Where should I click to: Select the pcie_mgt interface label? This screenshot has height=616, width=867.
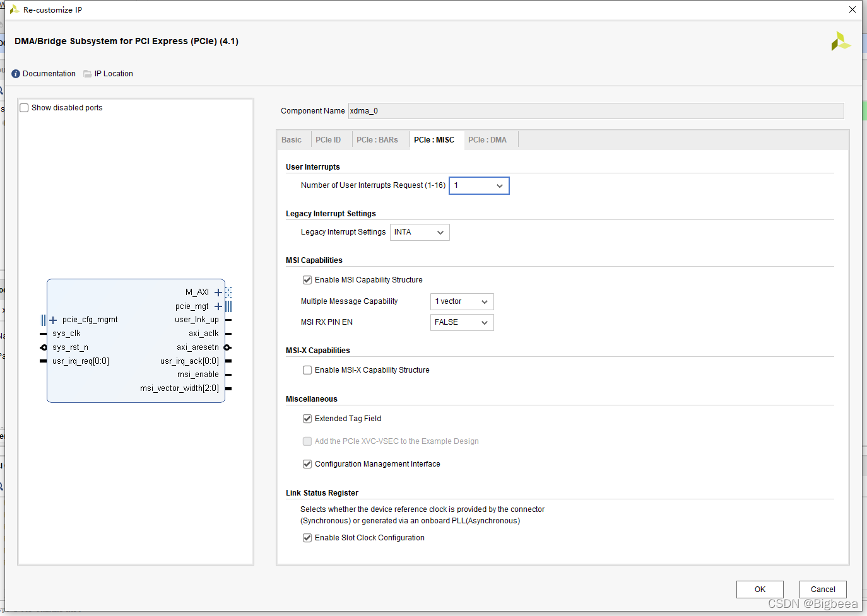[x=192, y=306]
